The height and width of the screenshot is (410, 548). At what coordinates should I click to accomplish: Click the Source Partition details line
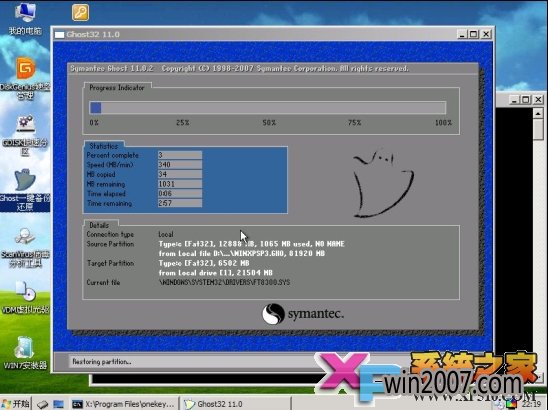click(251, 244)
